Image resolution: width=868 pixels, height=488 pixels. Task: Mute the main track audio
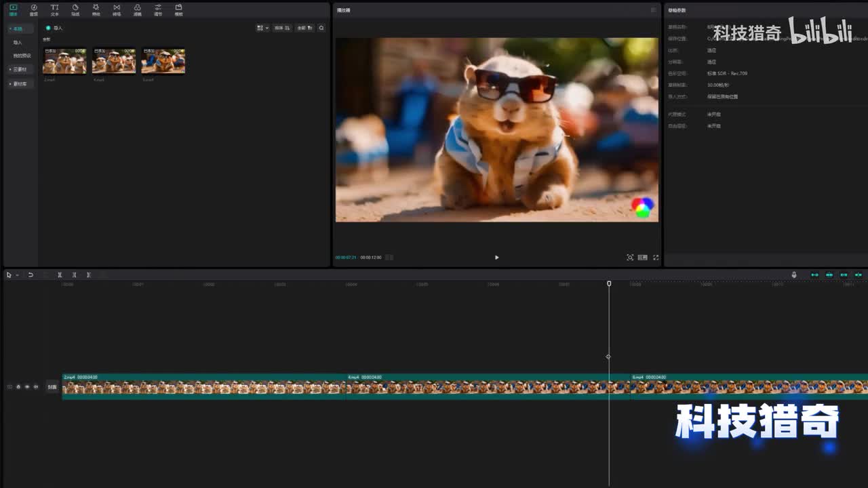pos(36,387)
